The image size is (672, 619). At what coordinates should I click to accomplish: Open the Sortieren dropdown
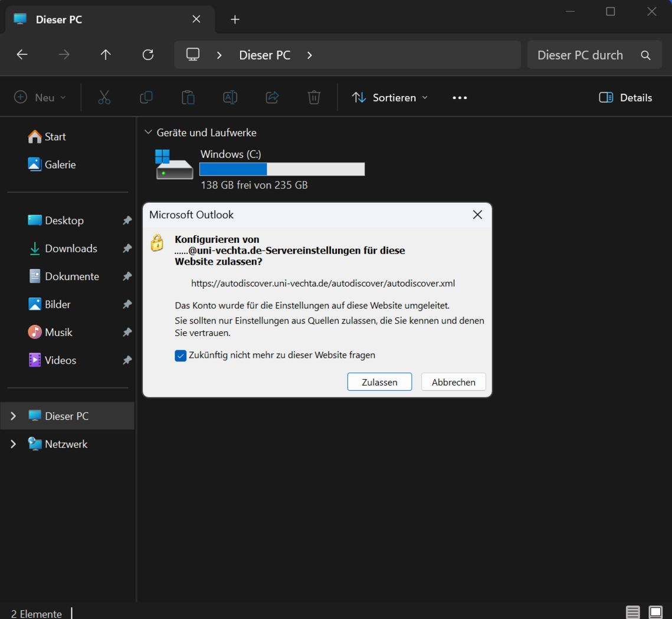(390, 98)
